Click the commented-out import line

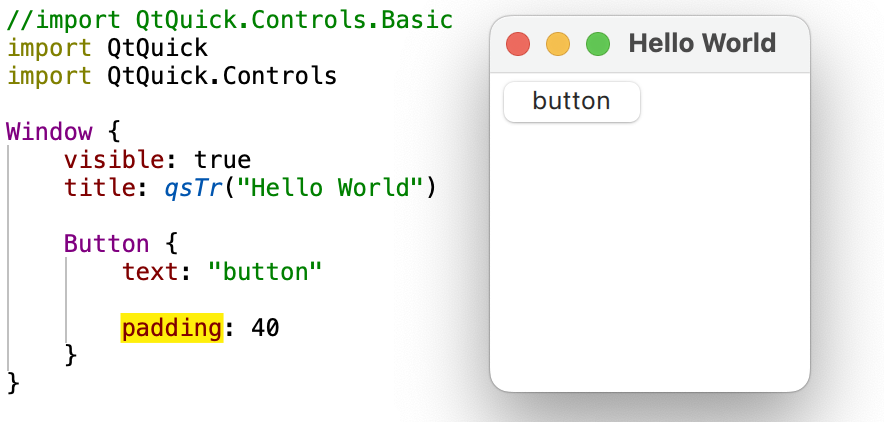(229, 20)
